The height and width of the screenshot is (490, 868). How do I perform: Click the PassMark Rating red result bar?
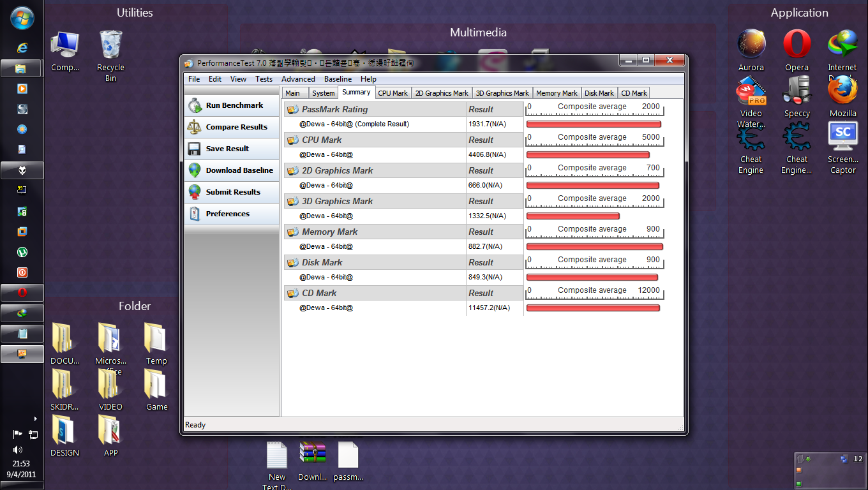(594, 124)
